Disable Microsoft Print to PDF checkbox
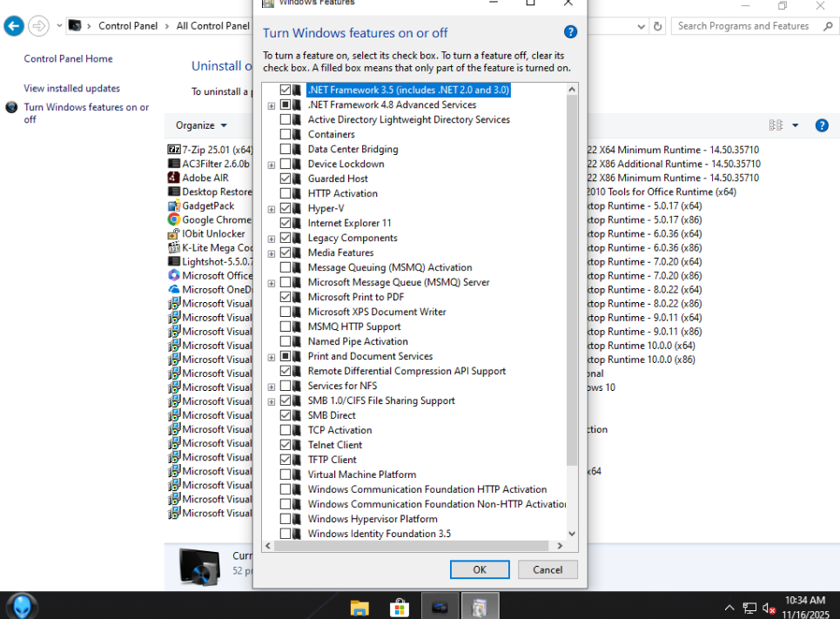 pos(285,297)
